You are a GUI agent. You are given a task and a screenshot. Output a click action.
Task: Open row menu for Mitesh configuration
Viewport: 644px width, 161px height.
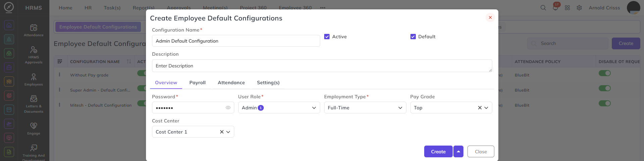(x=59, y=105)
